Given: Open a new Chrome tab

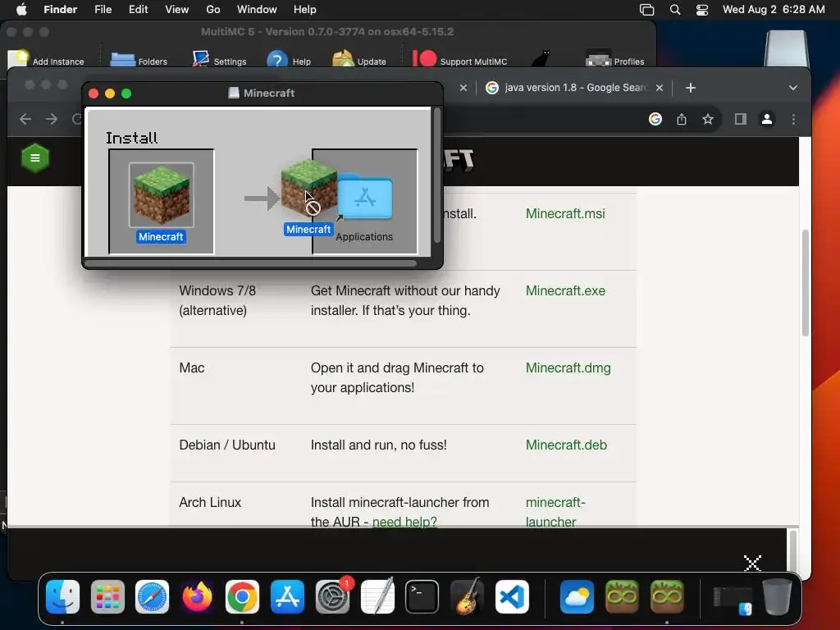Looking at the screenshot, I should tap(691, 88).
